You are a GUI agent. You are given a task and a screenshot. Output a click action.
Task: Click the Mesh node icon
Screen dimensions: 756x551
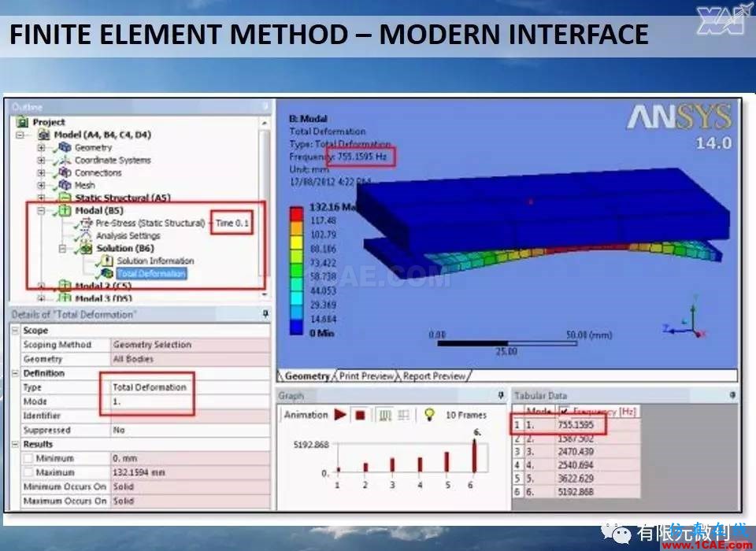[65, 185]
